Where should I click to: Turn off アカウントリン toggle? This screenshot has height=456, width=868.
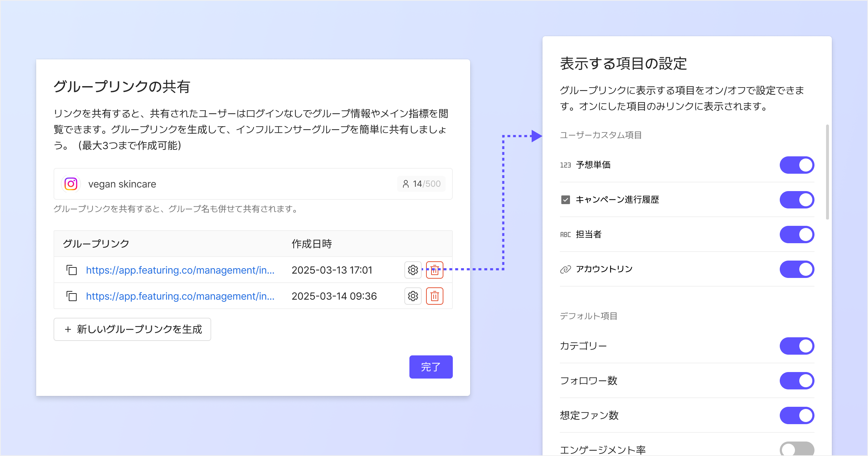(x=796, y=269)
